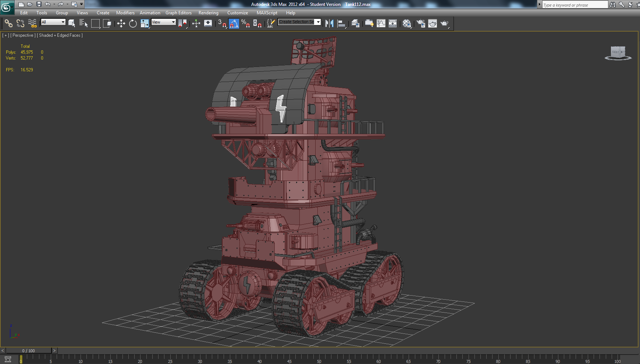Open the Rendering menu

209,13
